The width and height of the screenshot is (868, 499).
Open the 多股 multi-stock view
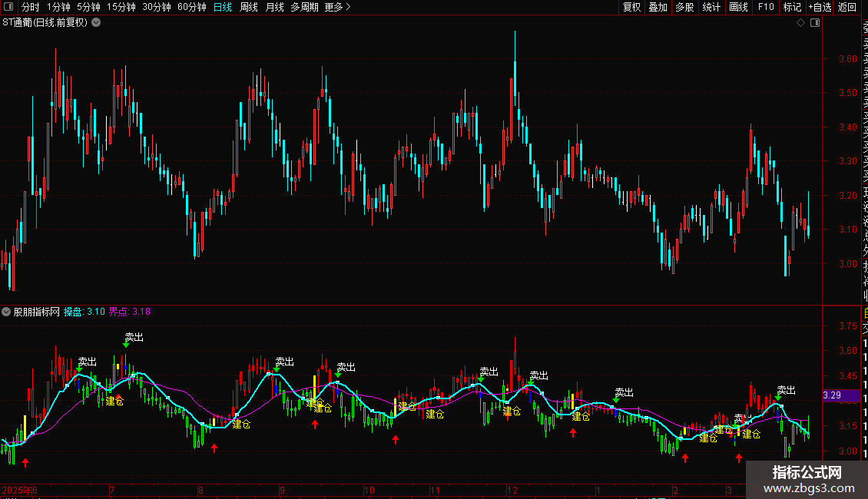684,7
